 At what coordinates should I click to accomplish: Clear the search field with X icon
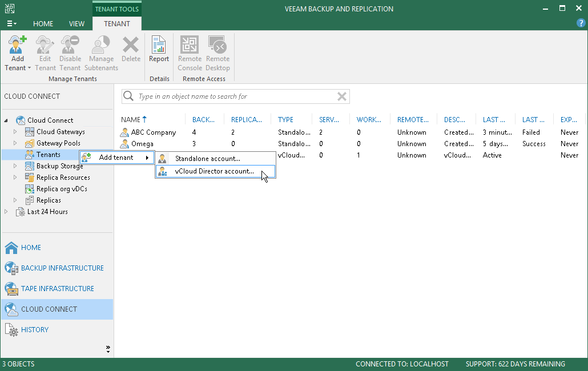pyautogui.click(x=341, y=96)
